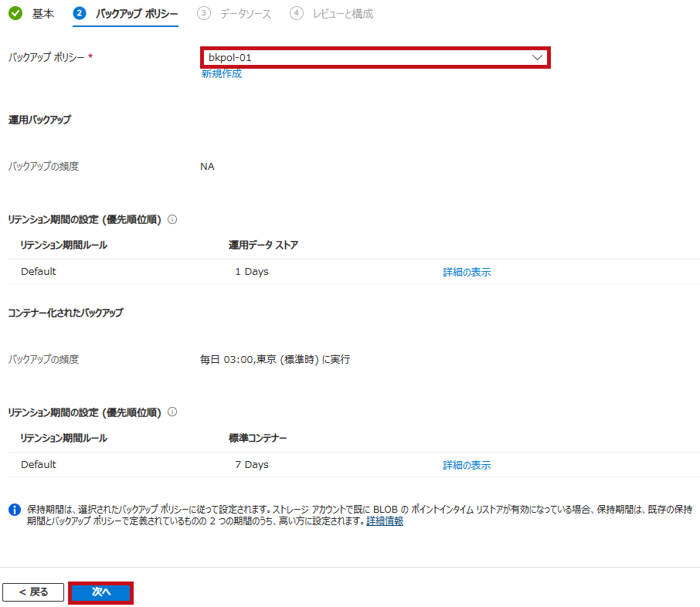Click the step 2 circle icon
Screen dimensions: 700x607
pos(80,13)
